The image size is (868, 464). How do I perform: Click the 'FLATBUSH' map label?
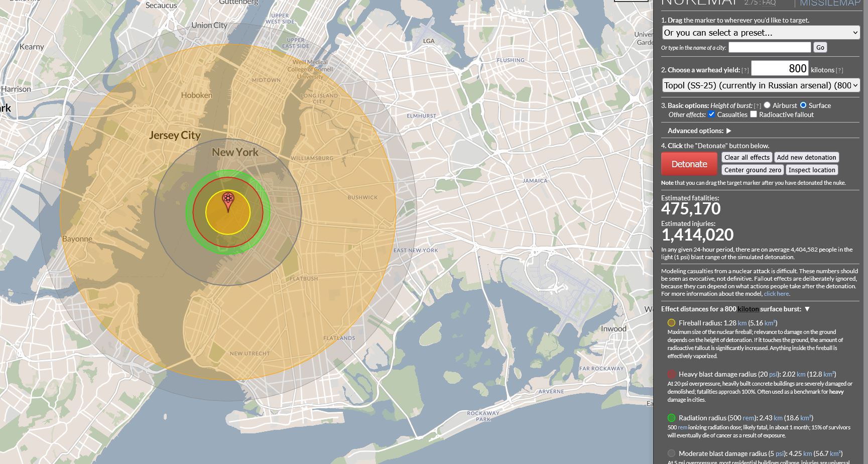(x=304, y=278)
